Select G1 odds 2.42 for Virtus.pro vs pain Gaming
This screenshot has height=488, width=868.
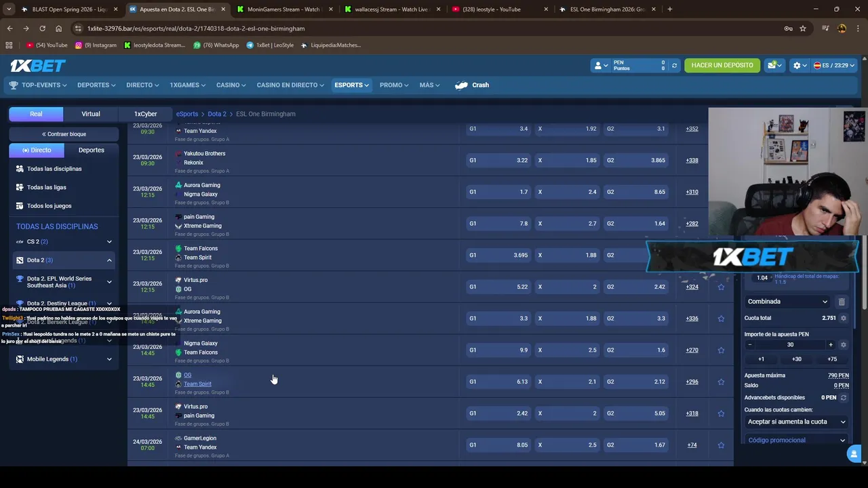point(498,413)
